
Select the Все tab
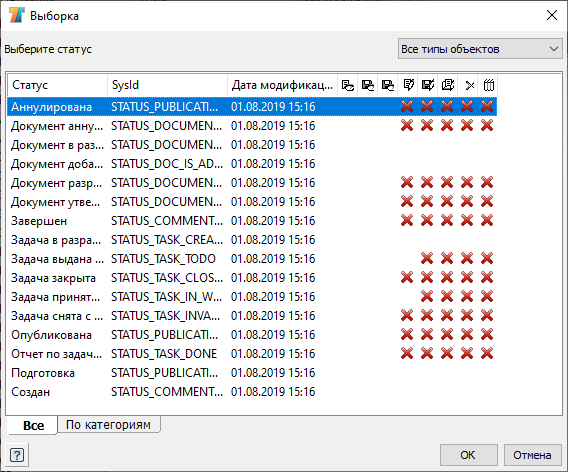(x=33, y=425)
